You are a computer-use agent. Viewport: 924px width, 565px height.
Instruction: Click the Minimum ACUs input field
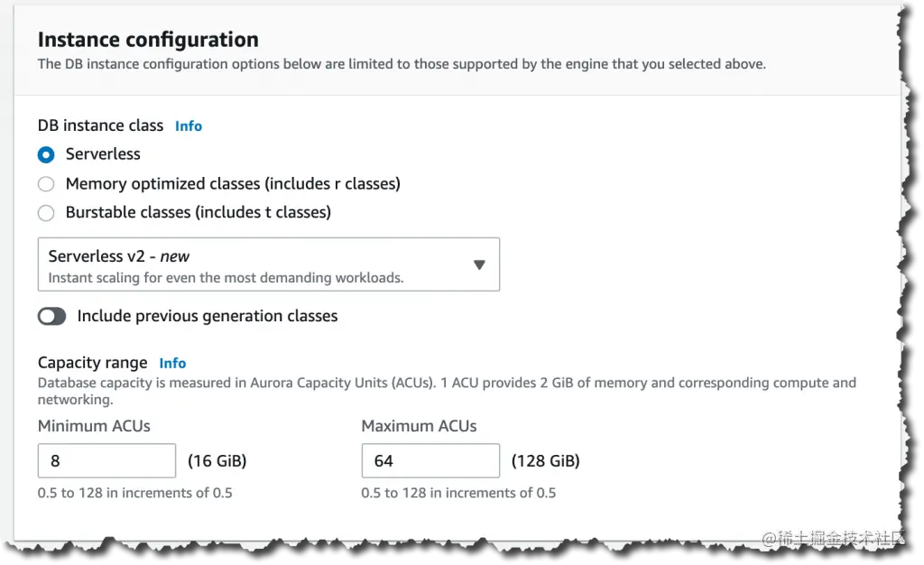[x=106, y=460]
